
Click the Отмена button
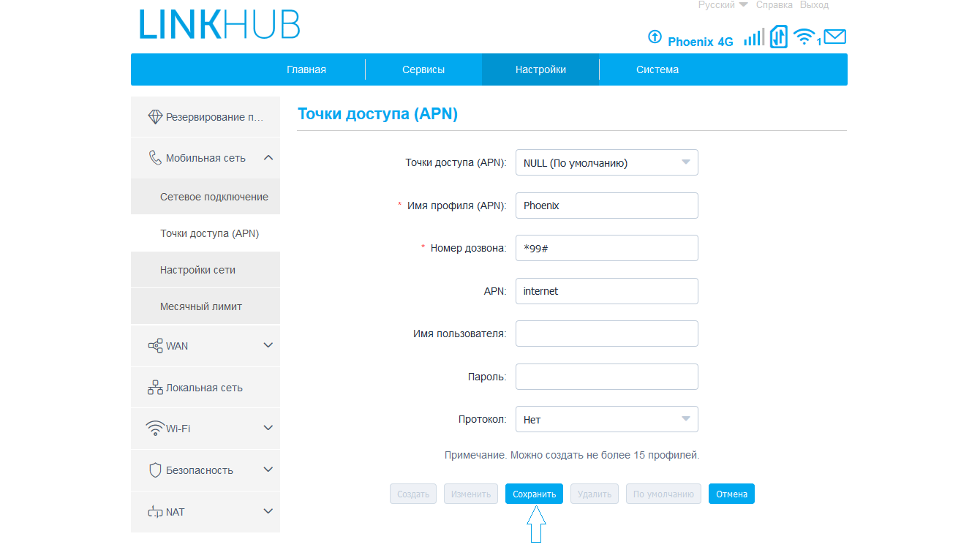[x=731, y=494]
